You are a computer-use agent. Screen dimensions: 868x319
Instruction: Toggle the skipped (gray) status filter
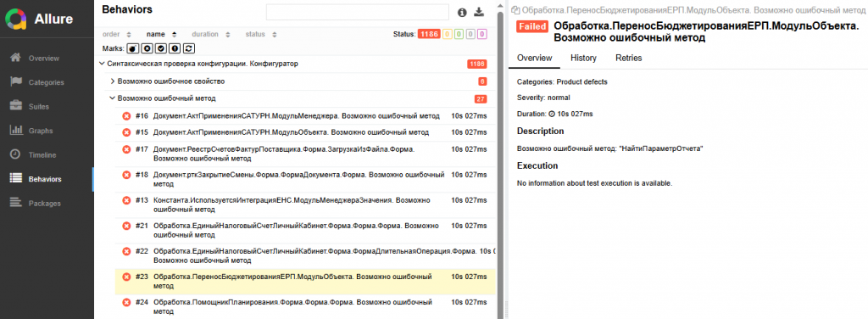pyautogui.click(x=470, y=34)
